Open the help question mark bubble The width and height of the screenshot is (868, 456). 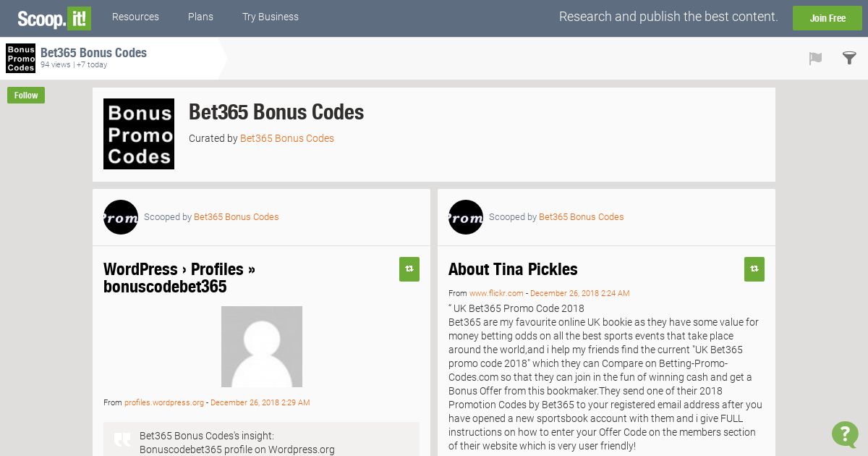(x=845, y=434)
